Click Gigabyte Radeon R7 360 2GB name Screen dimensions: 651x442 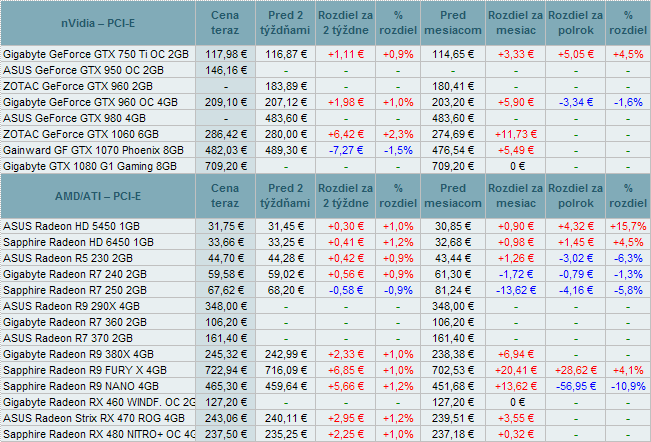click(x=75, y=322)
